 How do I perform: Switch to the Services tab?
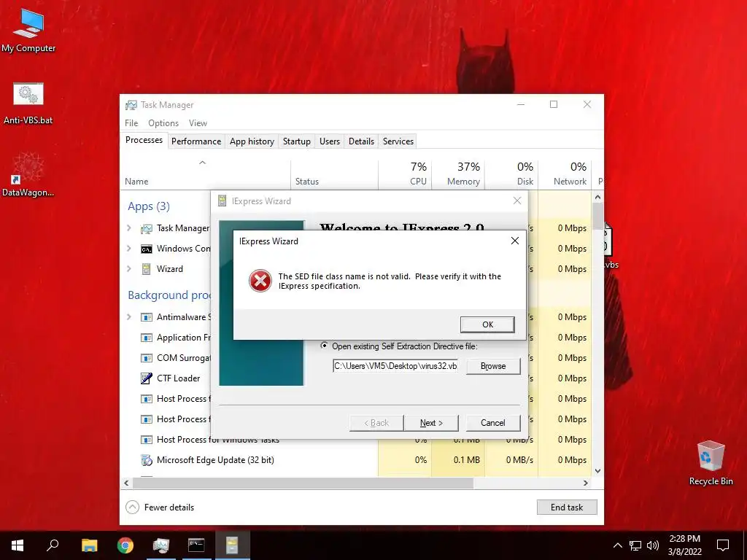point(398,141)
